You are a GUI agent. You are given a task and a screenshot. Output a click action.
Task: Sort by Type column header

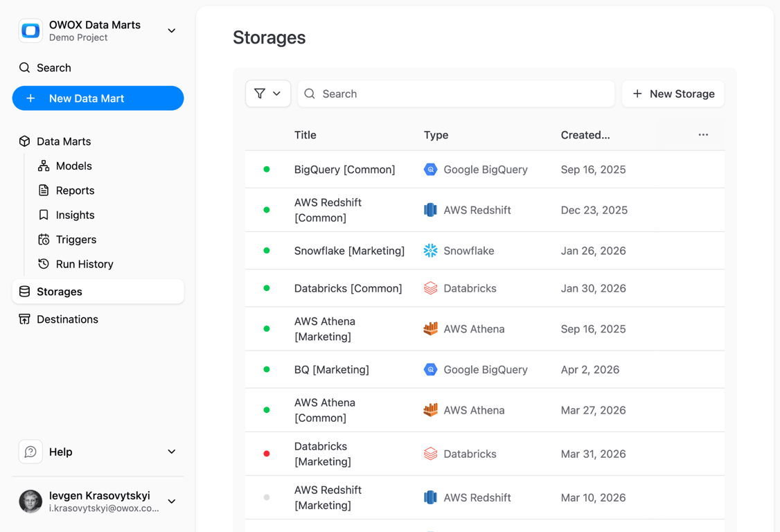(x=436, y=135)
